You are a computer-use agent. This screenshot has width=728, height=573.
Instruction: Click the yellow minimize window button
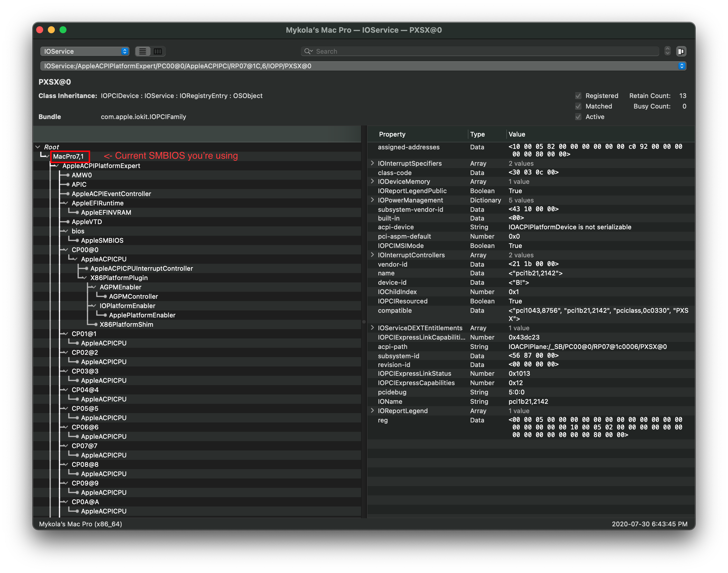click(x=51, y=30)
